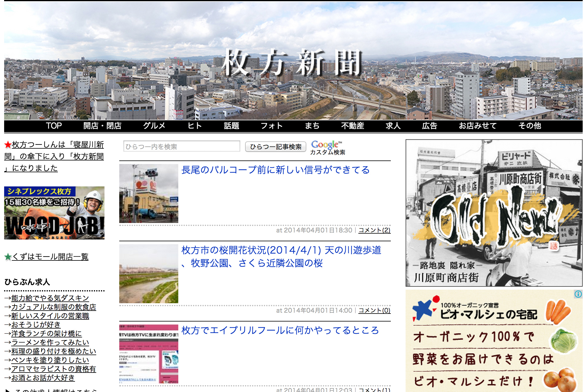Open article 長尾のパルコープ前に新しい信号ができてる
The height and width of the screenshot is (392, 588).
click(275, 170)
